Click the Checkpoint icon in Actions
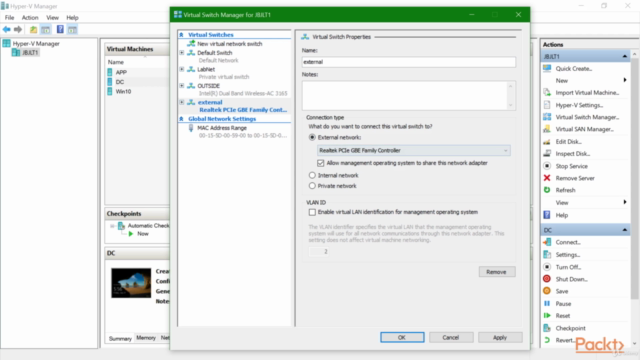Viewport: 640px width, 360px height. (547, 328)
